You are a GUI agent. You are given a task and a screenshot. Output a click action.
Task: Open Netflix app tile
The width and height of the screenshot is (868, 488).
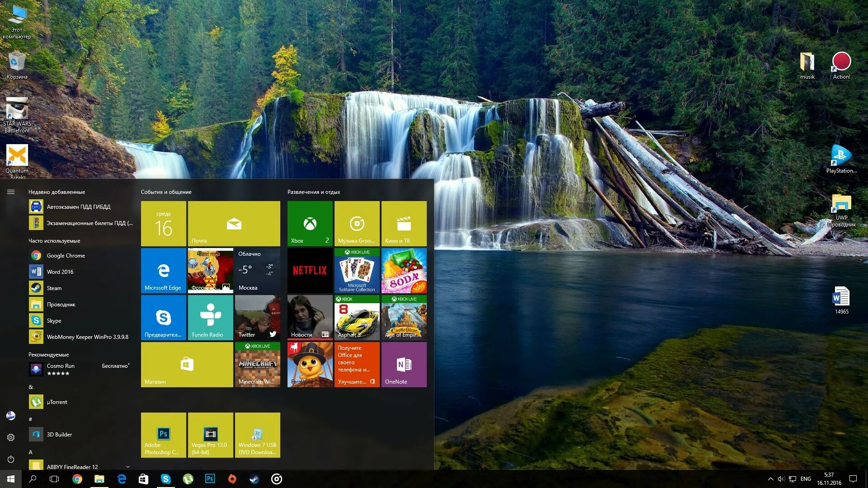[x=309, y=270]
